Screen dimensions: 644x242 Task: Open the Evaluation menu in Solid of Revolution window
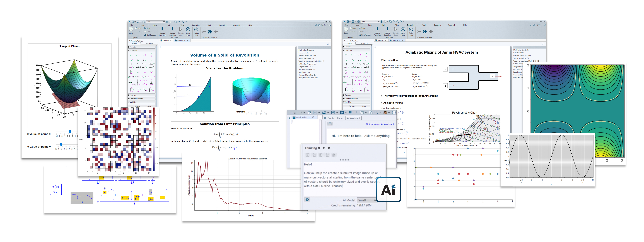point(196,25)
